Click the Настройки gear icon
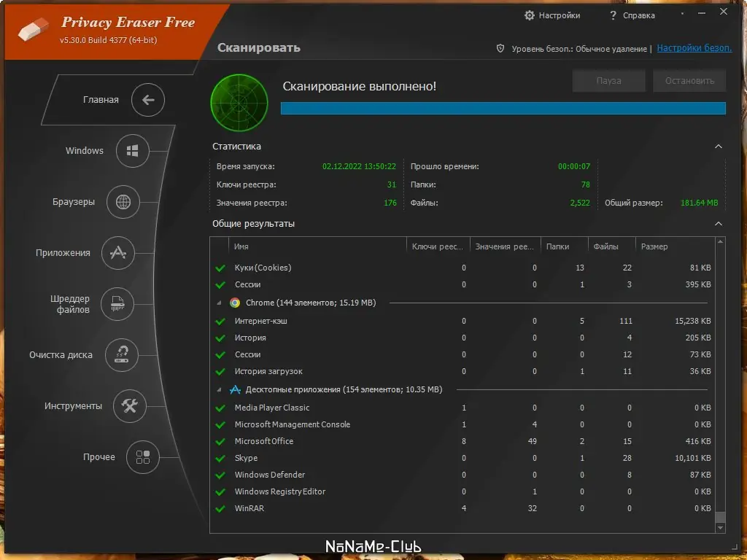This screenshot has height=560, width=747. (530, 15)
